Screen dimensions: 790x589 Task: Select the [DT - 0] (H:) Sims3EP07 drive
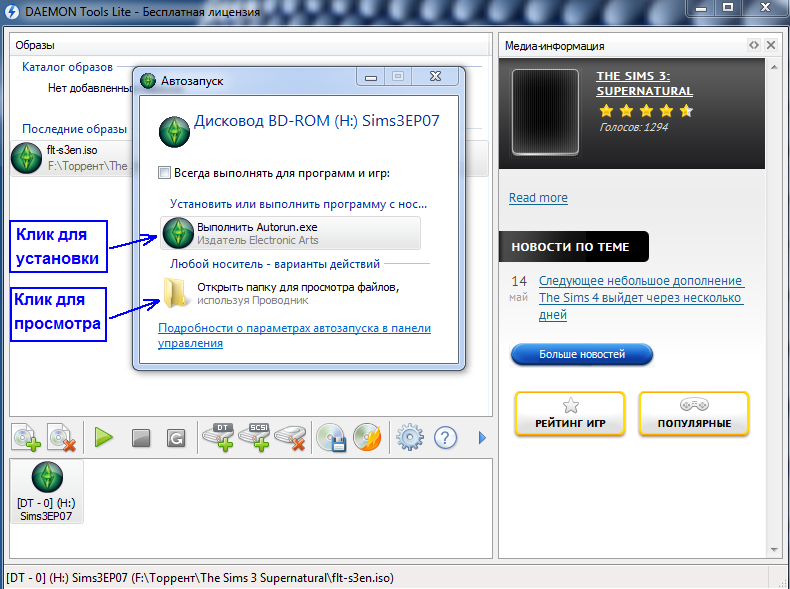coord(46,491)
